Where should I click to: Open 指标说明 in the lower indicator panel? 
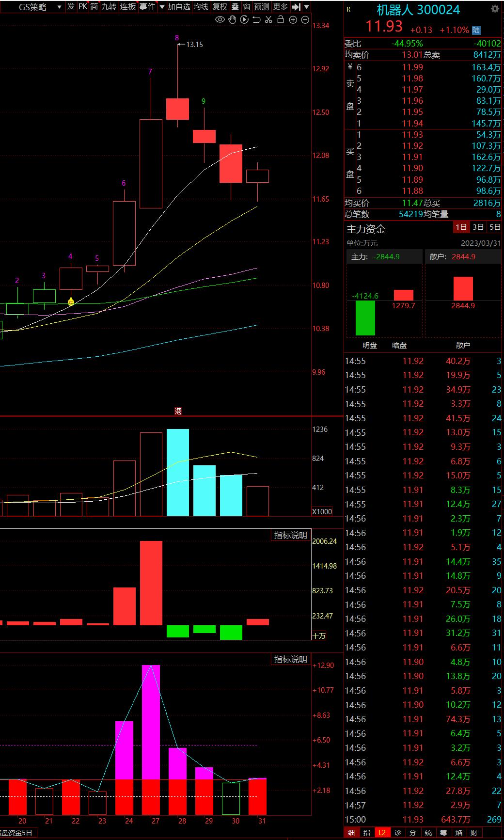[x=290, y=659]
